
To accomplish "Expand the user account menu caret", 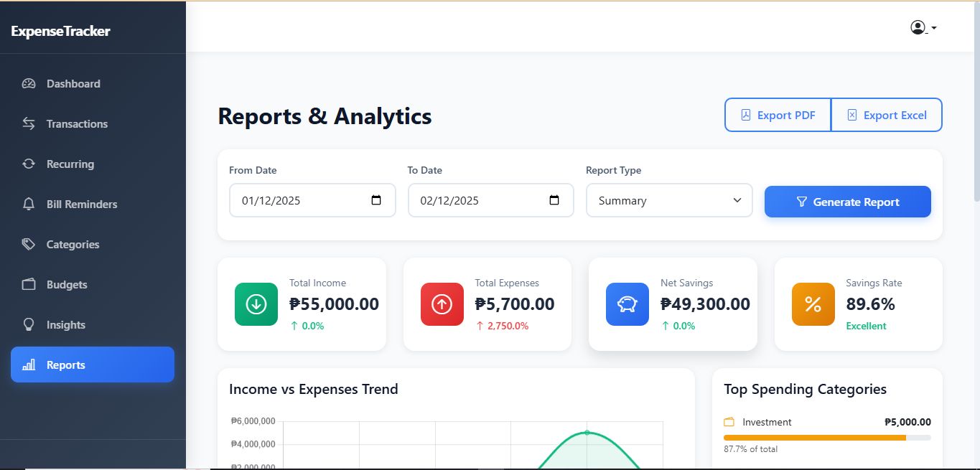I will point(933,28).
